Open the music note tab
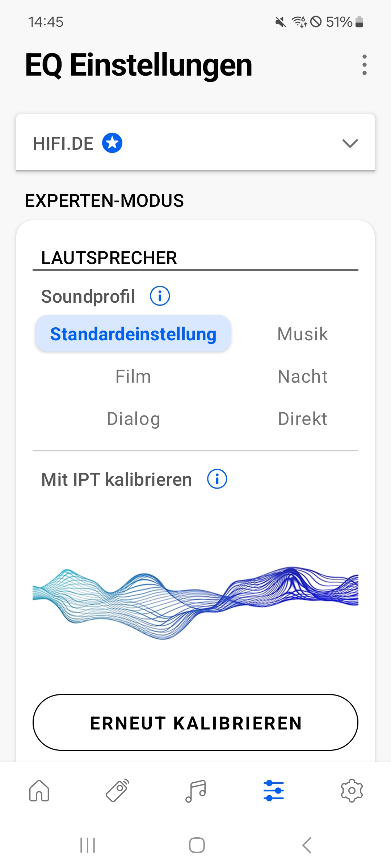The image size is (391, 868). coord(195,791)
